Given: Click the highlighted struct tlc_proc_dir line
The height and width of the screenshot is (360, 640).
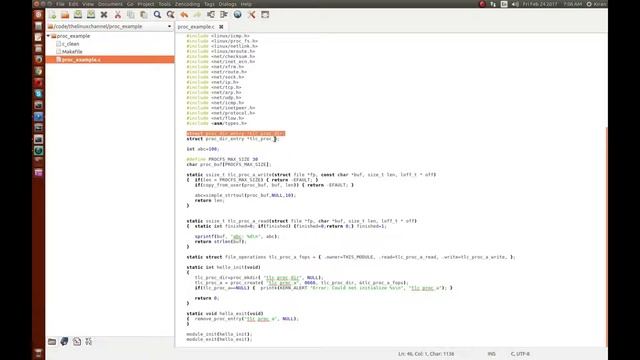Looking at the screenshot, I should point(236,133).
